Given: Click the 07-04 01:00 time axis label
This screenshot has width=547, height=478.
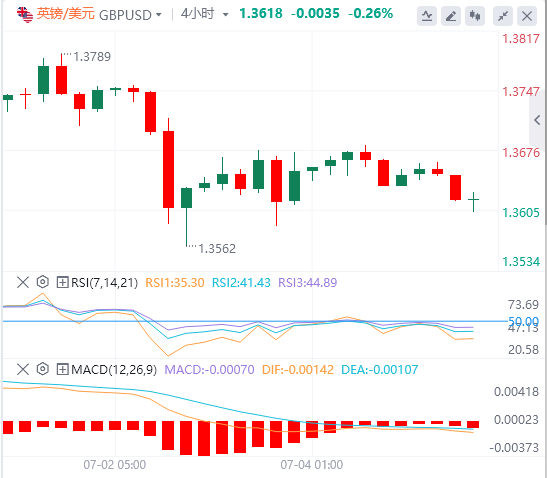Looking at the screenshot, I should tap(312, 465).
